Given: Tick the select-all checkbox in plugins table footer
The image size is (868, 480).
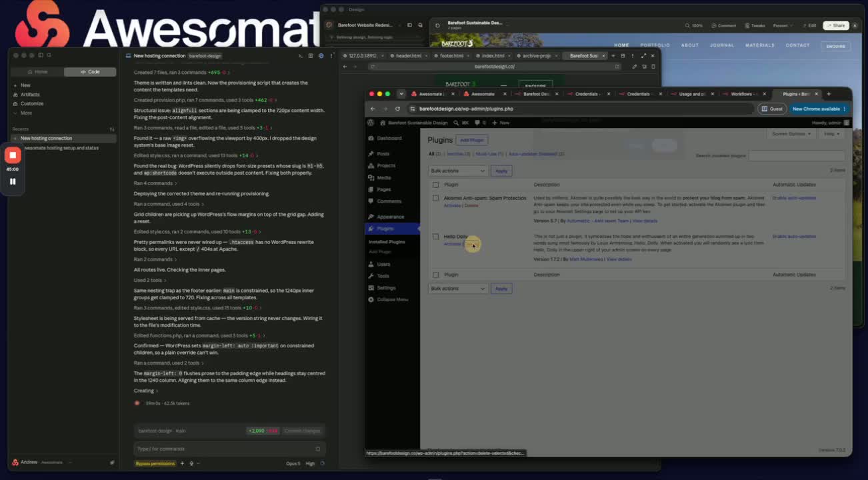Looking at the screenshot, I should 435,275.
